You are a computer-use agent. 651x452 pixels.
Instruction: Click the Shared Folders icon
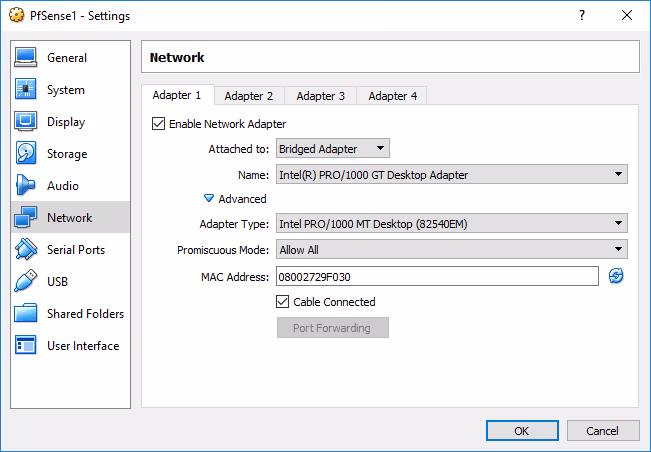pos(27,314)
